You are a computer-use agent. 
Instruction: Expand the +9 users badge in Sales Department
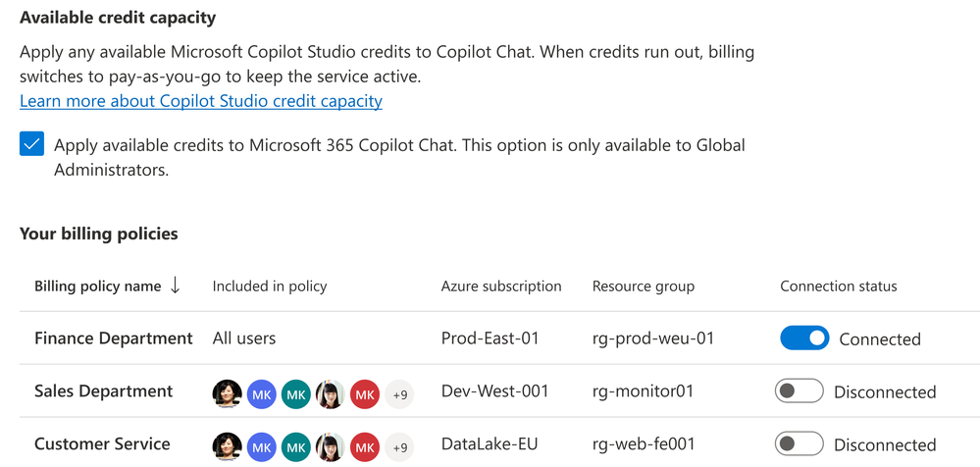399,393
